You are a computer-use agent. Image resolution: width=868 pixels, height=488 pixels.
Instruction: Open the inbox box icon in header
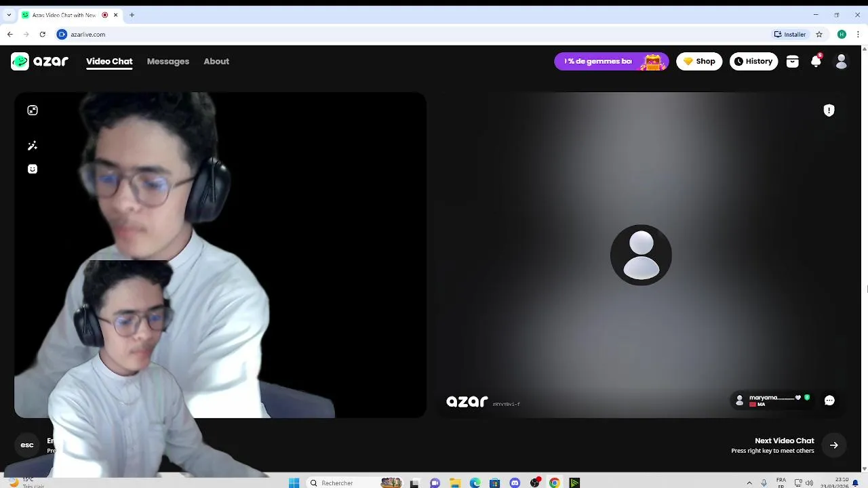tap(792, 62)
